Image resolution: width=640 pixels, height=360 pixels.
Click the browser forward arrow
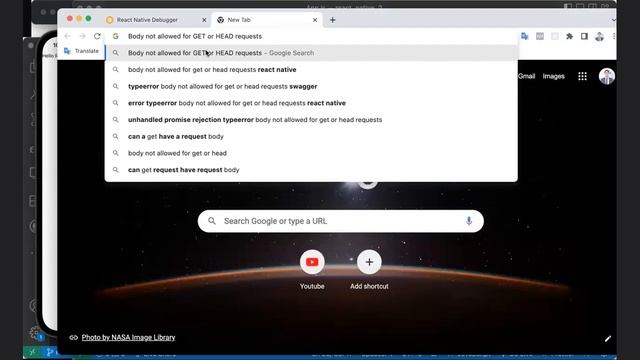point(82,36)
